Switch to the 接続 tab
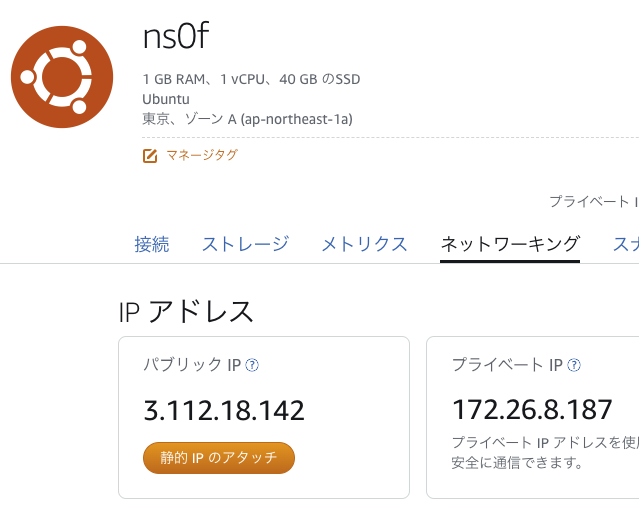Screen dimensions: 639x506 [x=152, y=244]
